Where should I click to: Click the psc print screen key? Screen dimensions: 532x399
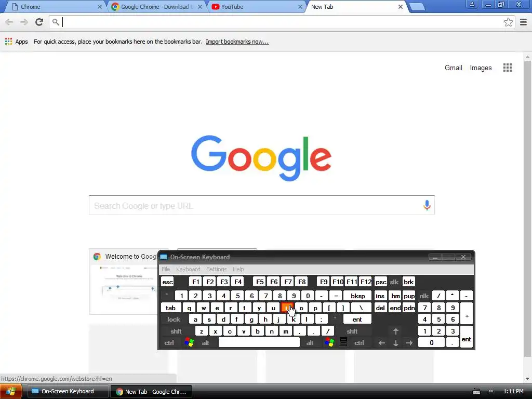point(381,282)
